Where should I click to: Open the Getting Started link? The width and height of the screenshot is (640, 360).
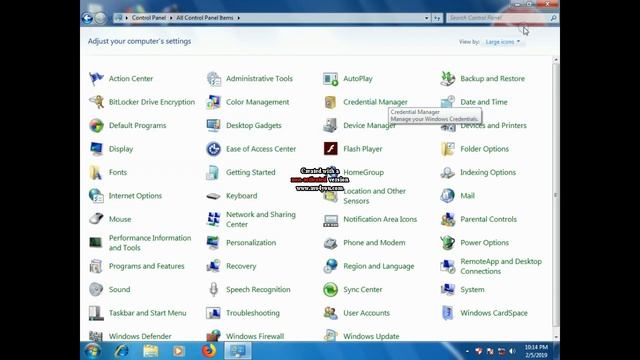251,172
